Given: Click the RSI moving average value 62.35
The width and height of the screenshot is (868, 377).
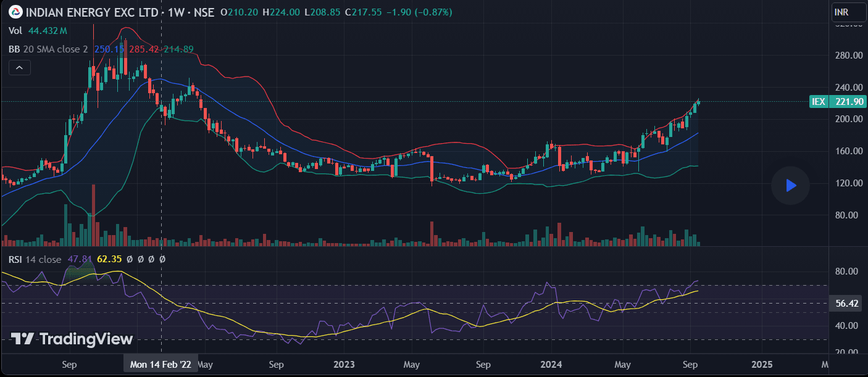Looking at the screenshot, I should click(109, 259).
